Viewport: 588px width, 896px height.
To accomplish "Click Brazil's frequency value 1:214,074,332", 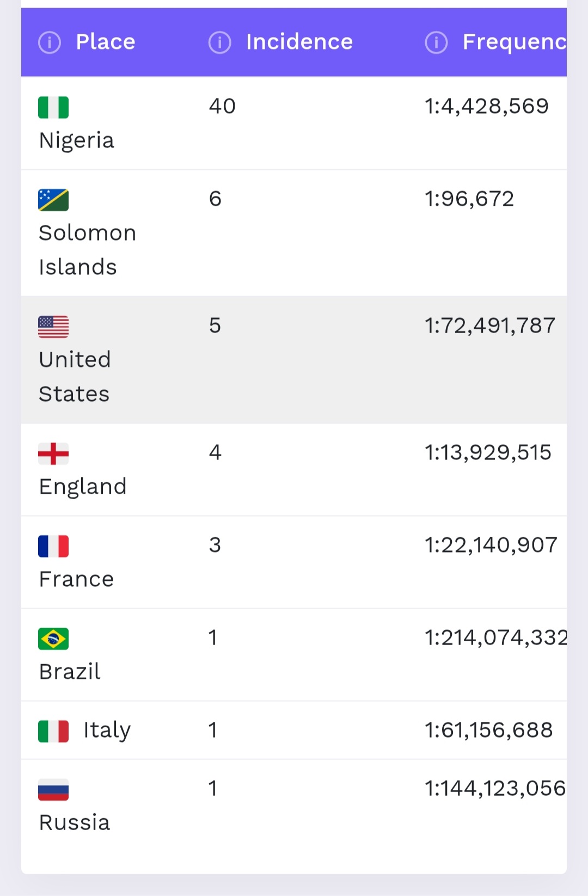I will [495, 637].
